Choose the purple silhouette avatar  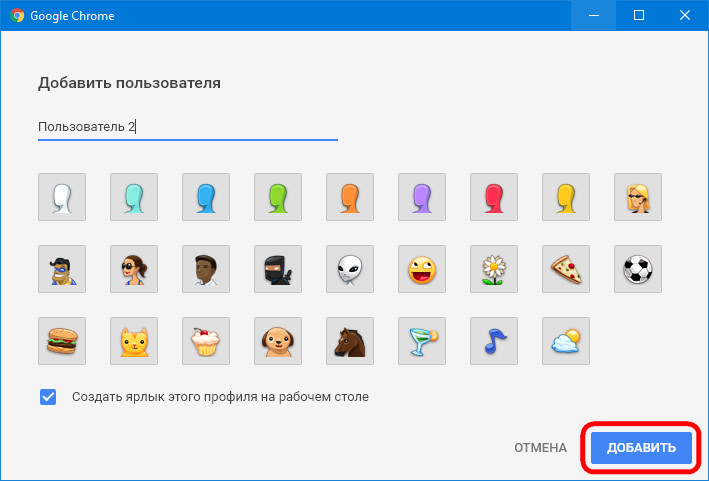[422, 197]
